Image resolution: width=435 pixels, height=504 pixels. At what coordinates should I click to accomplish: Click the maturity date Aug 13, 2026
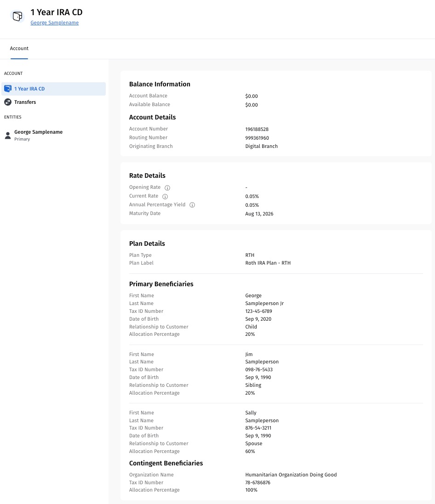click(259, 214)
